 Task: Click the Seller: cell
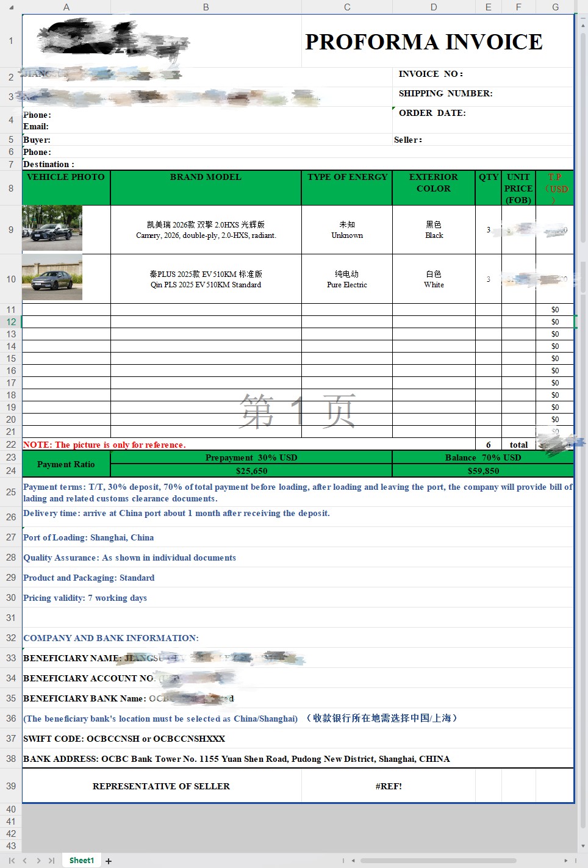(x=482, y=140)
